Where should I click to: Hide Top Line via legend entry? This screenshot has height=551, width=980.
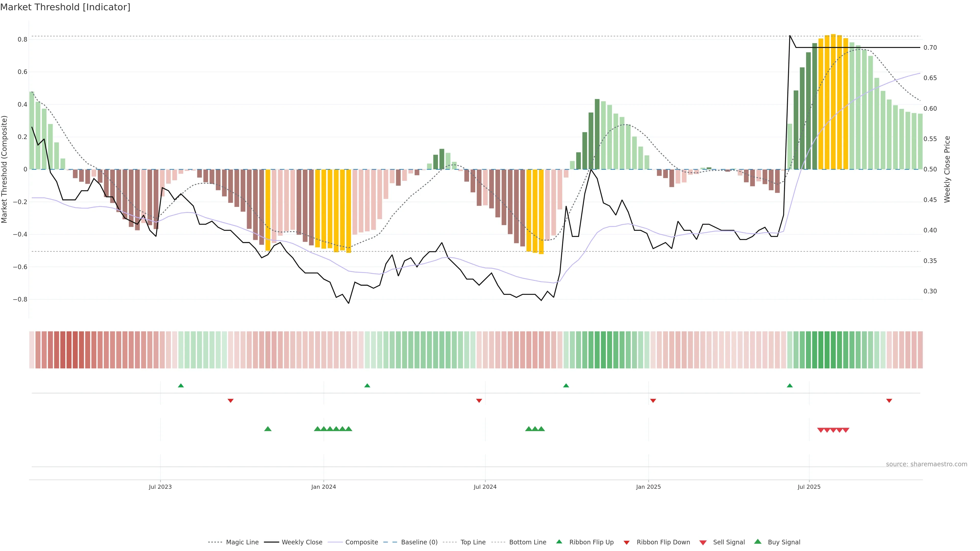473,542
